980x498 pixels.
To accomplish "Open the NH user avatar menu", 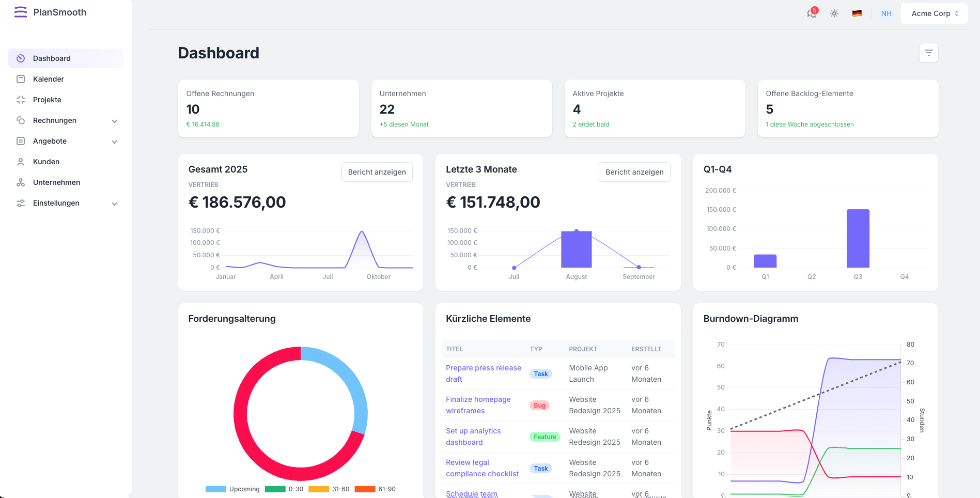I will point(886,13).
